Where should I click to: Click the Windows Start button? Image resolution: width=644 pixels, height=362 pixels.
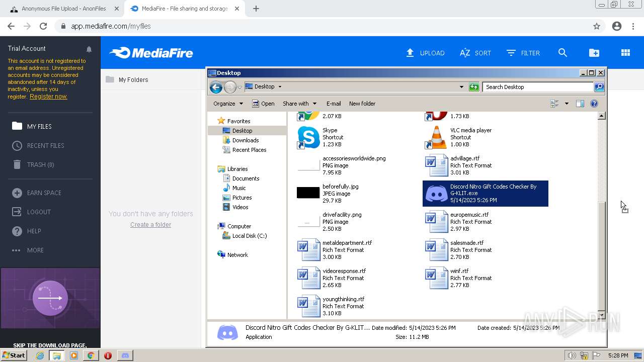14,355
